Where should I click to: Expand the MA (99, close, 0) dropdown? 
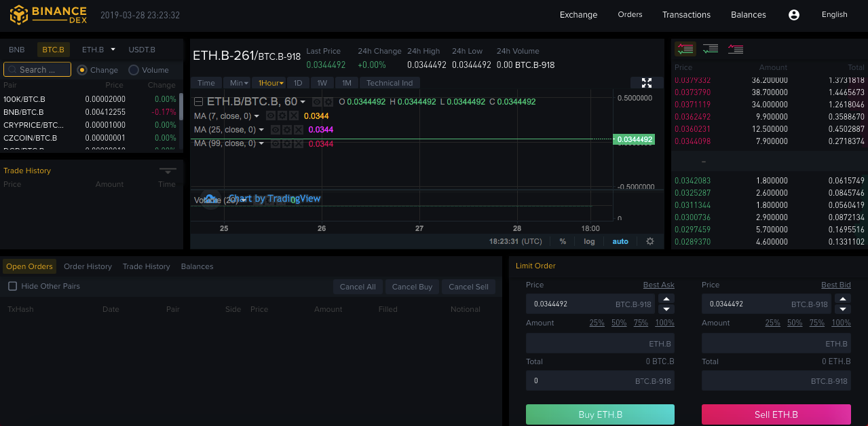[x=262, y=143]
